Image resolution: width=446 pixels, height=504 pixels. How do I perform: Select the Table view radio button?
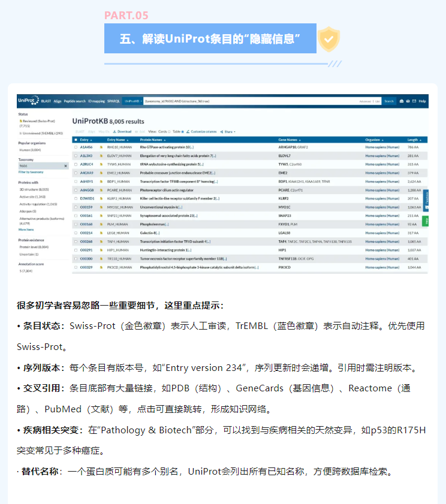(x=183, y=131)
